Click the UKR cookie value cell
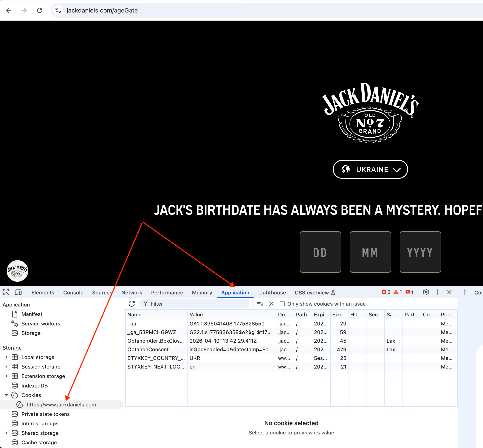 (x=232, y=358)
